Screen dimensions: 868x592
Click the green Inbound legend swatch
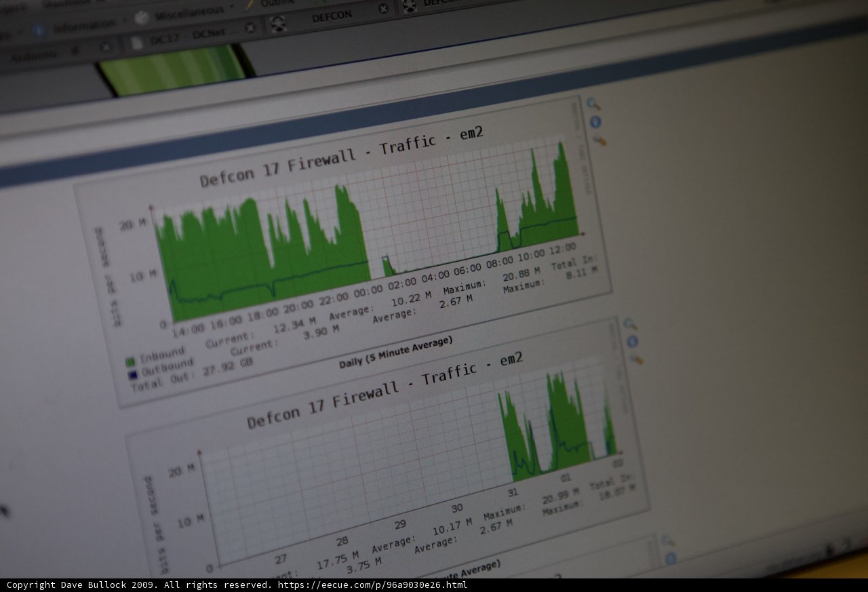(130, 362)
